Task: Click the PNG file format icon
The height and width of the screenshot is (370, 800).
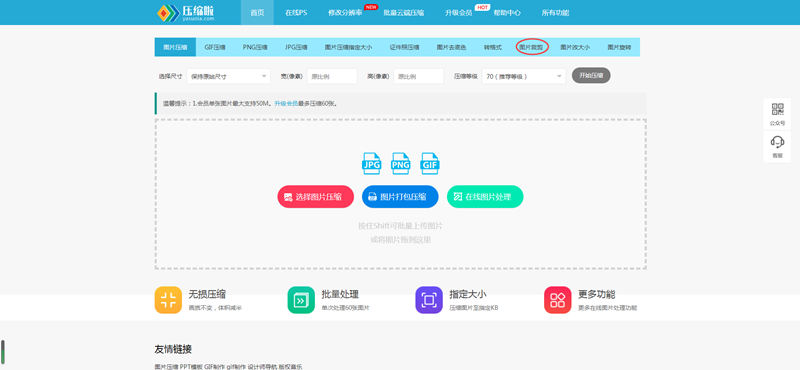Action: [401, 163]
